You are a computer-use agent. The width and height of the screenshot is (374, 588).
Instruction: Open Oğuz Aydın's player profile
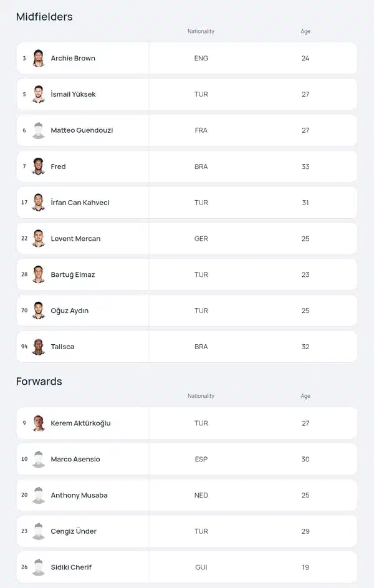click(69, 311)
